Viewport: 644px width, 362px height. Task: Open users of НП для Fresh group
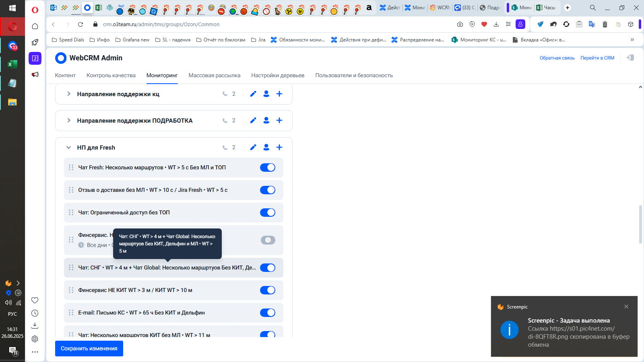266,147
